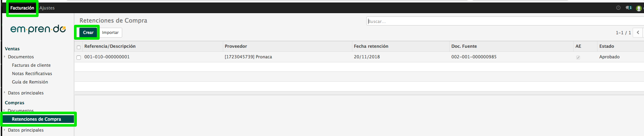This screenshot has height=136, width=644.
Task: Click the user avatar icon
Action: pyautogui.click(x=639, y=8)
